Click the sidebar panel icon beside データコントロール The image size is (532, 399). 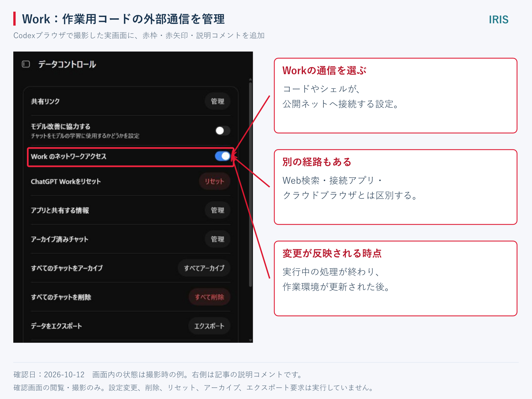point(26,64)
